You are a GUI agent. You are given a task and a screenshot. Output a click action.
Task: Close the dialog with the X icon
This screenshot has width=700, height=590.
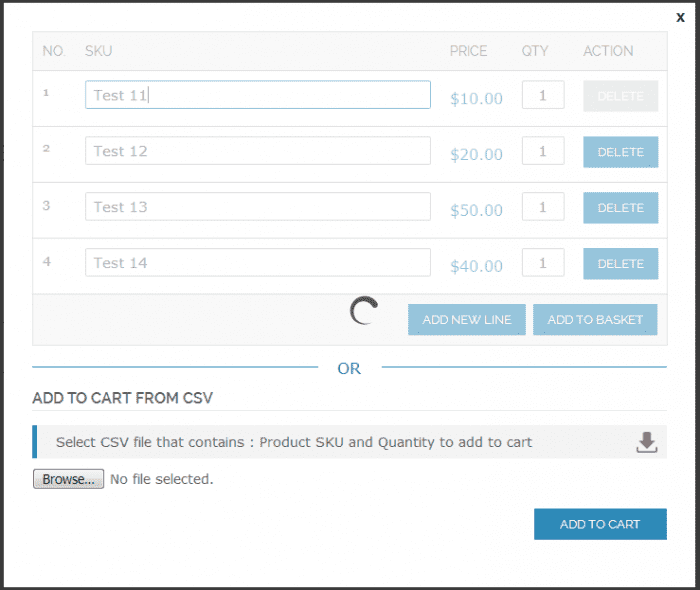pos(681,17)
